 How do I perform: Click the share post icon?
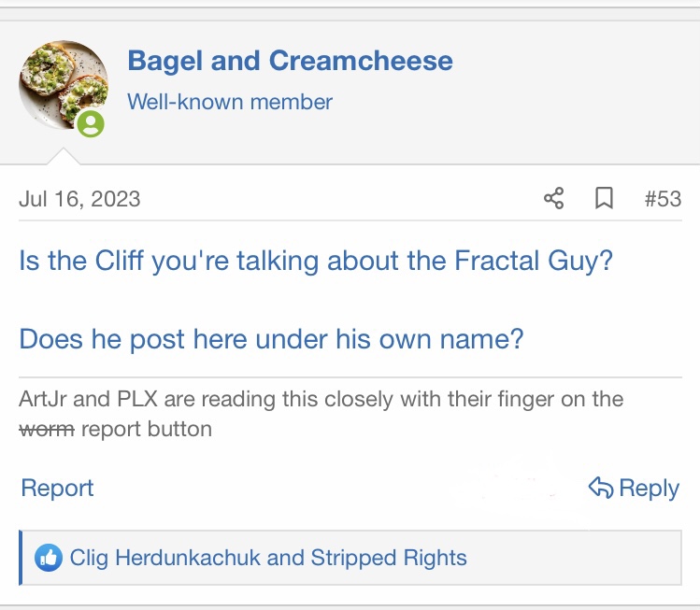554,198
